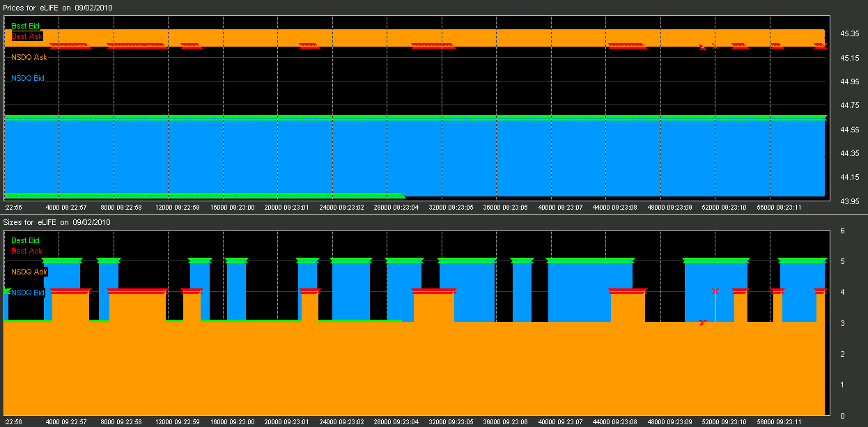The image size is (868, 427).
Task: Click size axis value 6
Action: point(843,231)
